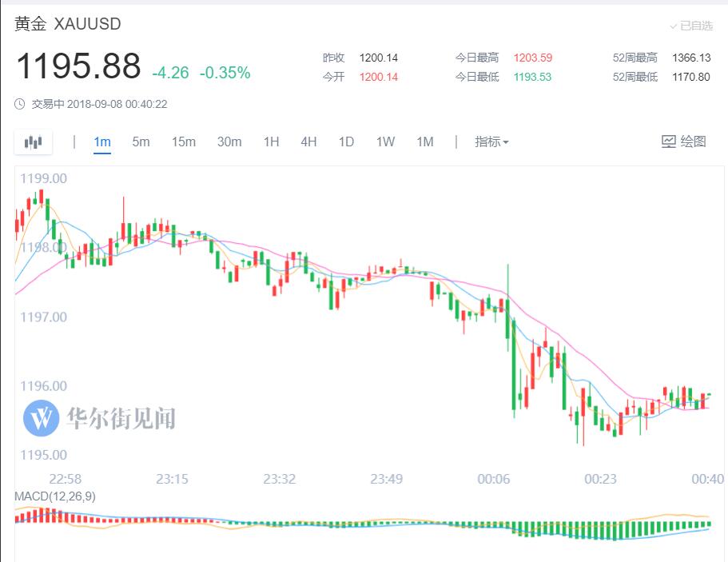Open the 绘图 drawing tools

pos(684,141)
